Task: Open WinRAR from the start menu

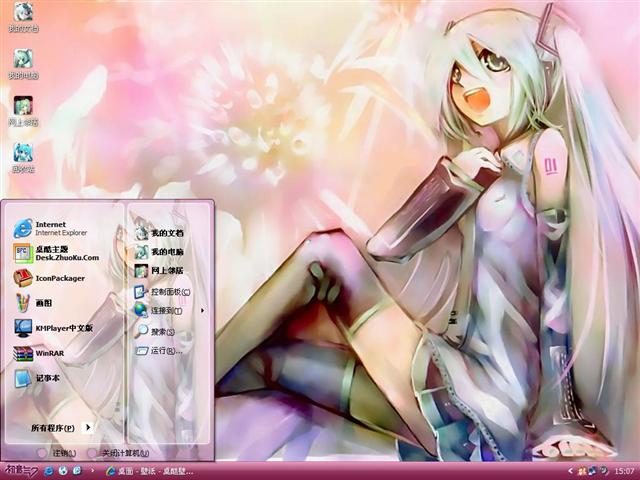Action: tap(39, 353)
